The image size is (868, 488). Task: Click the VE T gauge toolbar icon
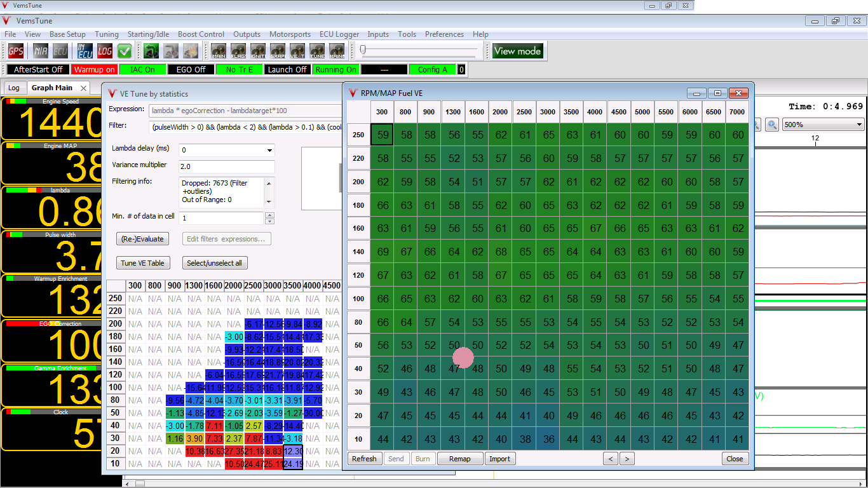[x=297, y=51]
